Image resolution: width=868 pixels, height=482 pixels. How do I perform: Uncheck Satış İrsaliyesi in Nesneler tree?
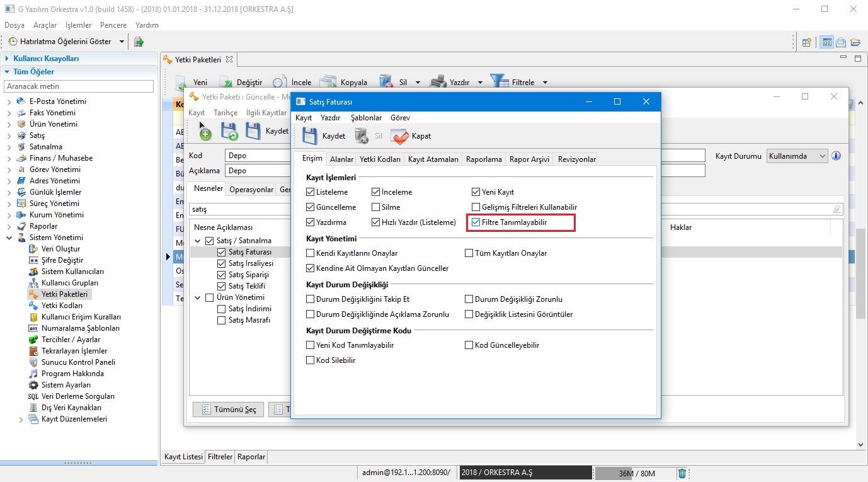221,263
